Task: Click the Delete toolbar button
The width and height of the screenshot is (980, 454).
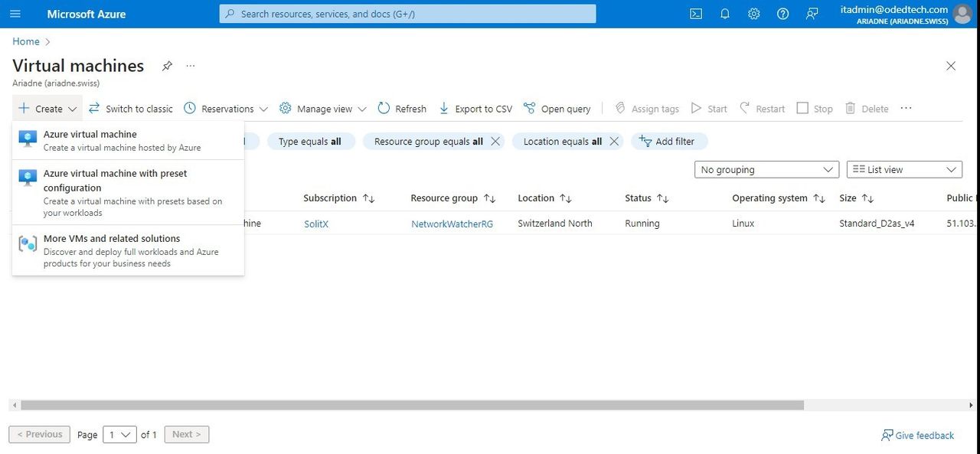Action: (867, 109)
